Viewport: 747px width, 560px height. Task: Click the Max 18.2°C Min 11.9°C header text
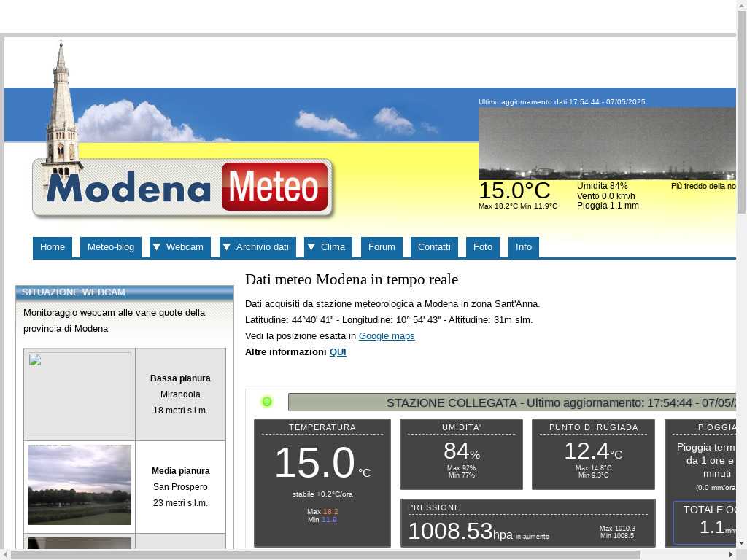[x=518, y=206]
